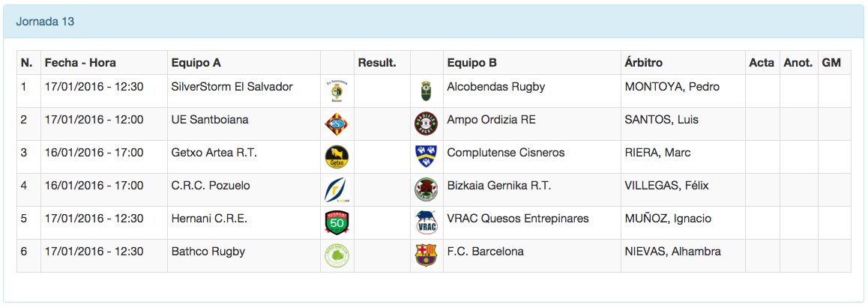Click the UE Santboiana team logo
Viewport: 868px width, 307px height.
[x=337, y=124]
